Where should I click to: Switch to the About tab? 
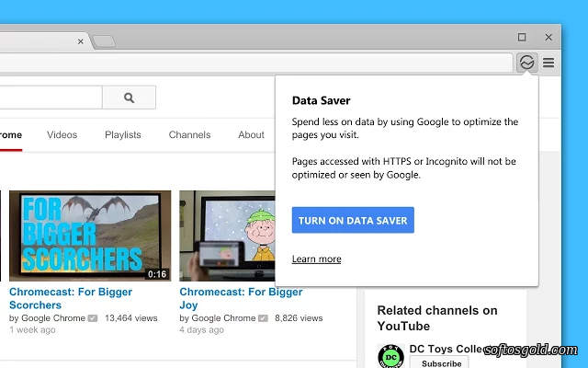(x=251, y=135)
